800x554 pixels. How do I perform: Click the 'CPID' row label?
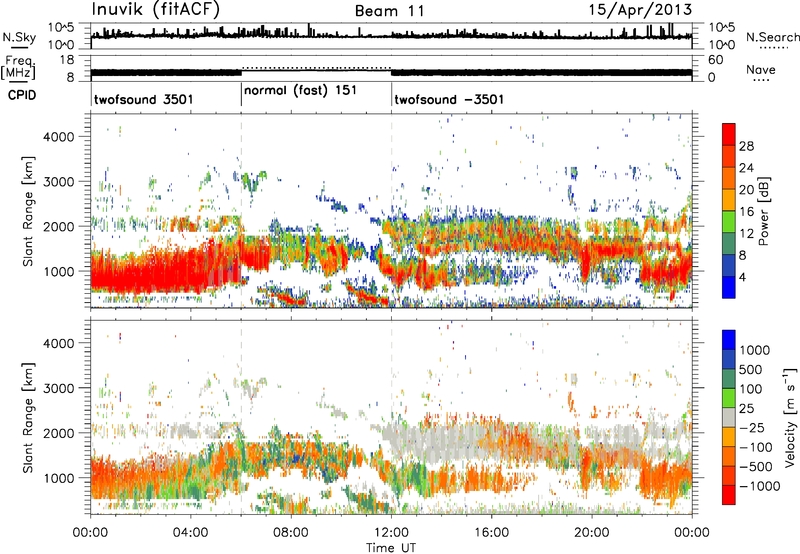point(22,95)
